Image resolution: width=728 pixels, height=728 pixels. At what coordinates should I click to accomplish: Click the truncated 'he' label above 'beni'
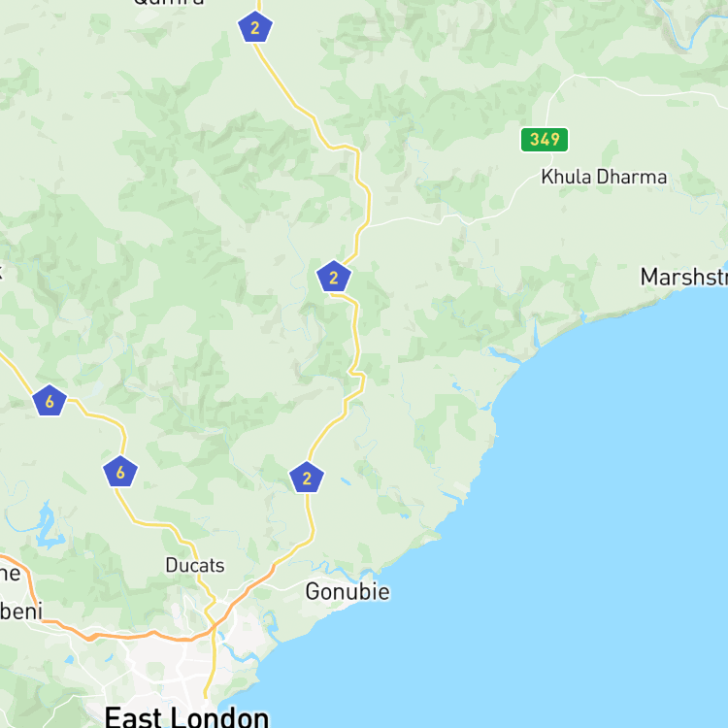[11, 573]
